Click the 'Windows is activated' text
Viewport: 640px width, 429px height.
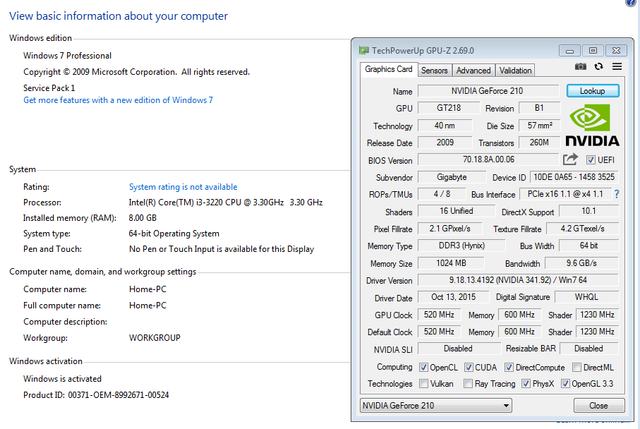click(62, 379)
